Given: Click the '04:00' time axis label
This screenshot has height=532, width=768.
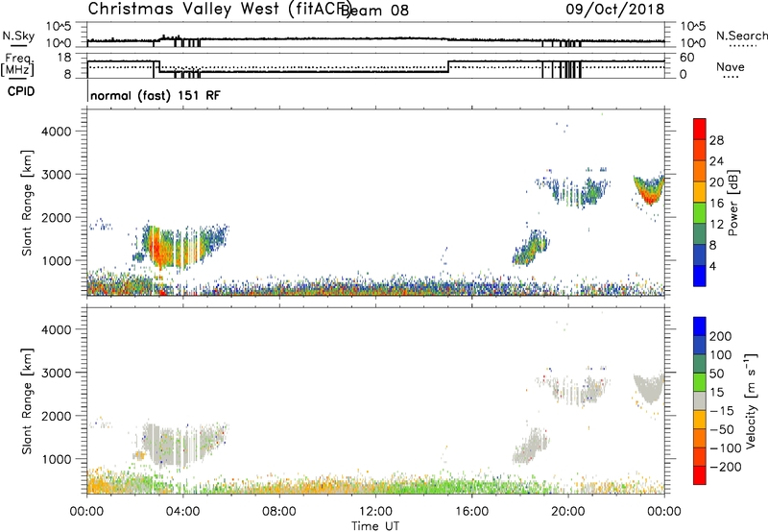Looking at the screenshot, I should [x=182, y=512].
